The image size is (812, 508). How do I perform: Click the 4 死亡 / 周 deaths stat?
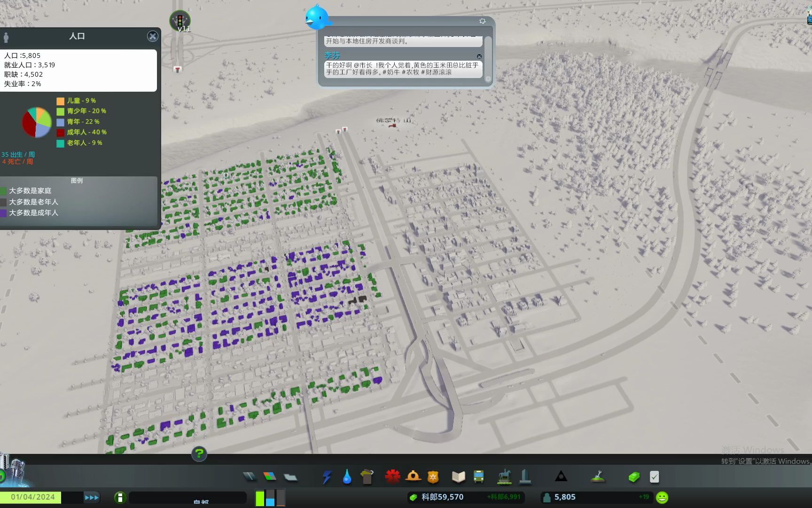[x=17, y=161]
